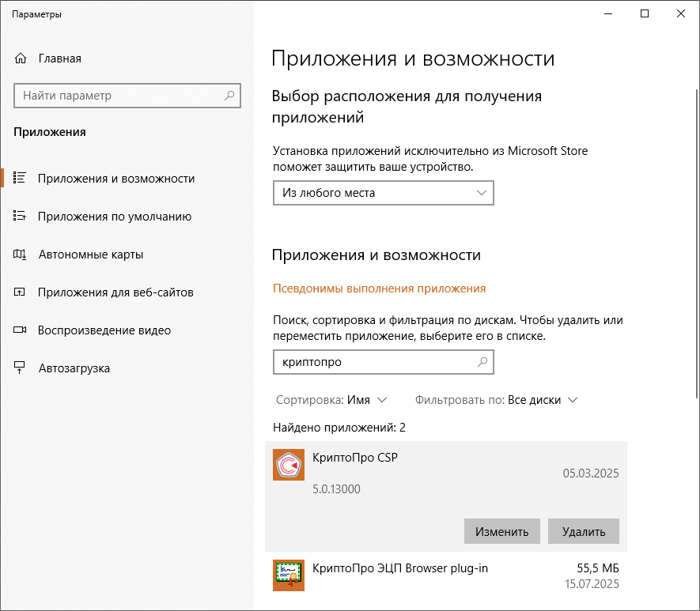
Task: Click the 'Приложения для веб-сайтов' sidebar icon
Action: (20, 292)
